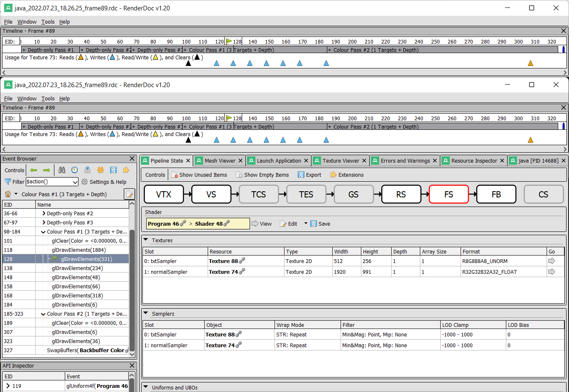
Task: Switch to Resource Inspector tab
Action: click(x=474, y=161)
